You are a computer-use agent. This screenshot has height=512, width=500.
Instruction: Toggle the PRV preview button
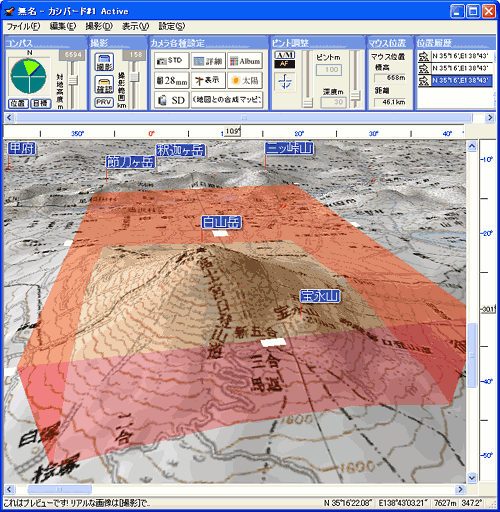pyautogui.click(x=104, y=102)
